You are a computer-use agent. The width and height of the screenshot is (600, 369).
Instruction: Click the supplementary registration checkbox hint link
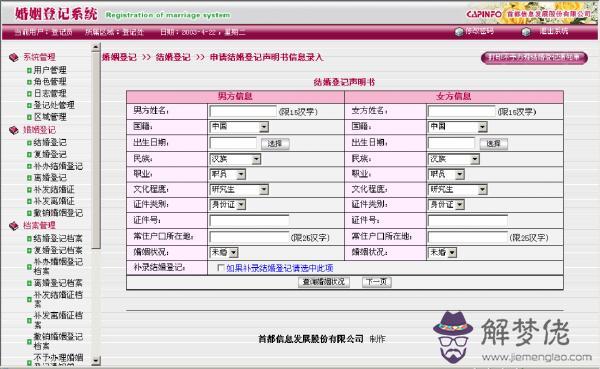(280, 268)
